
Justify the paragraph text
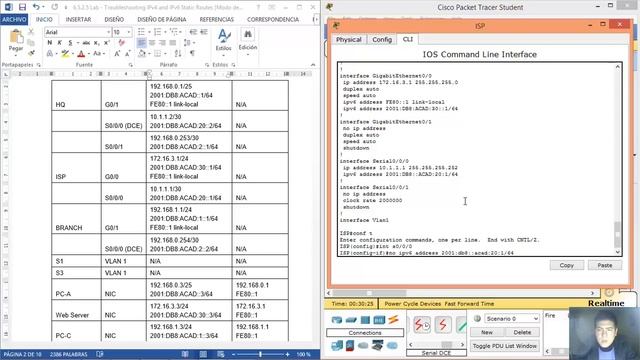pyautogui.click(x=173, y=42)
